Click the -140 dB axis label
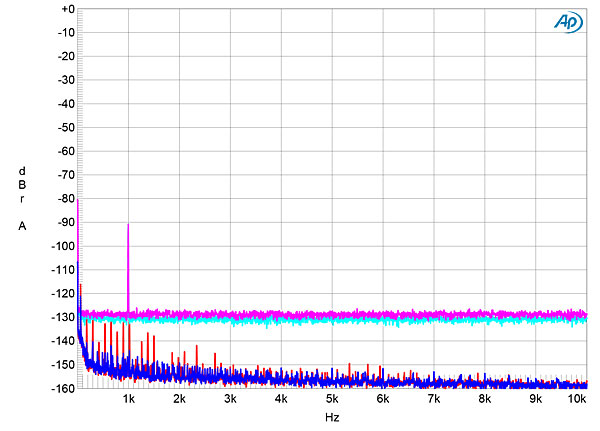600x431 pixels. [x=63, y=341]
